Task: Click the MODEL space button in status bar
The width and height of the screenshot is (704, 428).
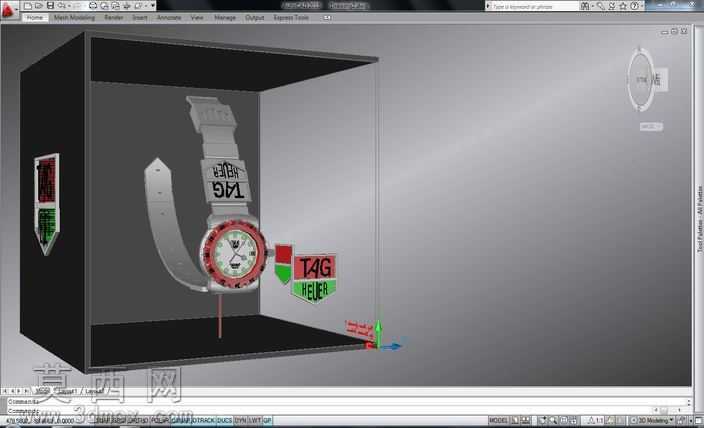Action: point(498,421)
